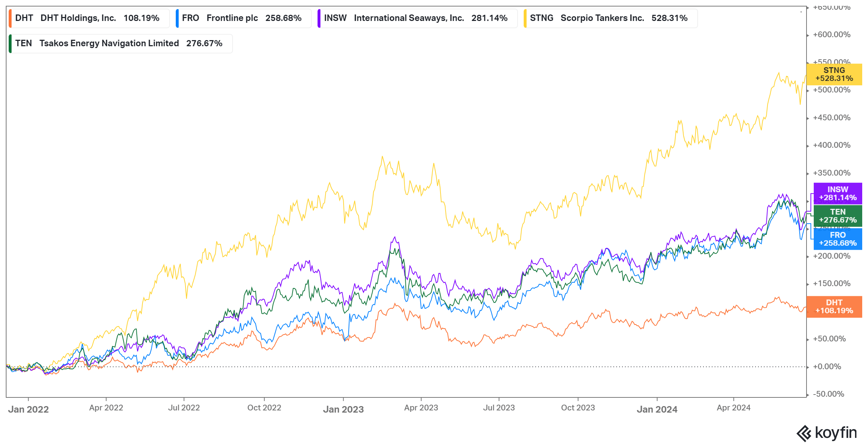Click the DHT +108.19% axis price flag
868x448 pixels.
tap(835, 306)
